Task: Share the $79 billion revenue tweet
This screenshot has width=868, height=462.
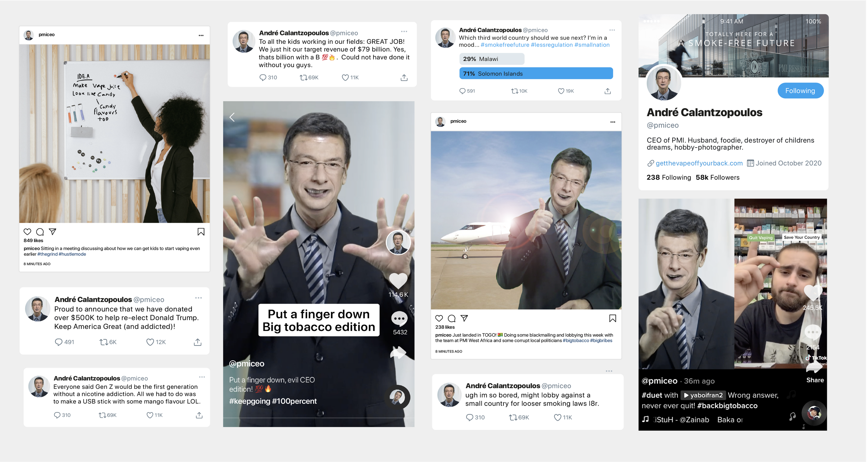Action: point(404,78)
